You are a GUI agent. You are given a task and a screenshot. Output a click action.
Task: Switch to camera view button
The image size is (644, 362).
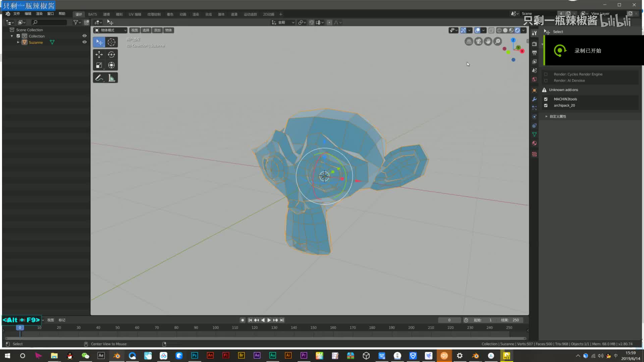(x=478, y=42)
